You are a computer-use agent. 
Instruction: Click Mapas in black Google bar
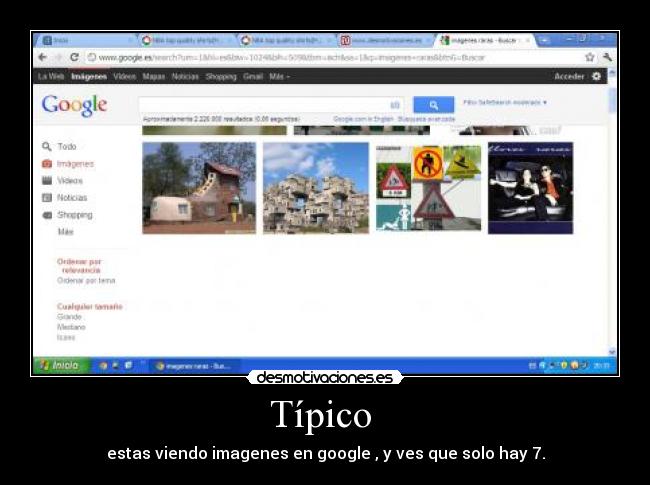154,76
